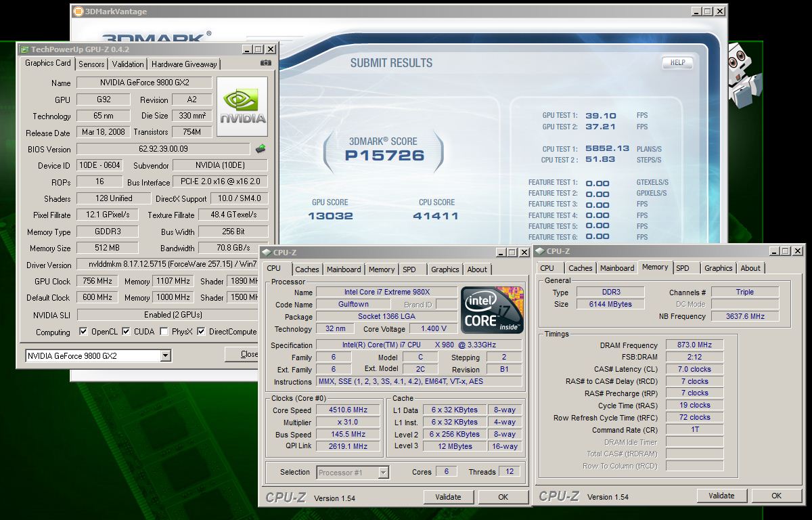The height and width of the screenshot is (520, 812).
Task: Click the Intel Core i7 logo
Action: click(x=491, y=309)
